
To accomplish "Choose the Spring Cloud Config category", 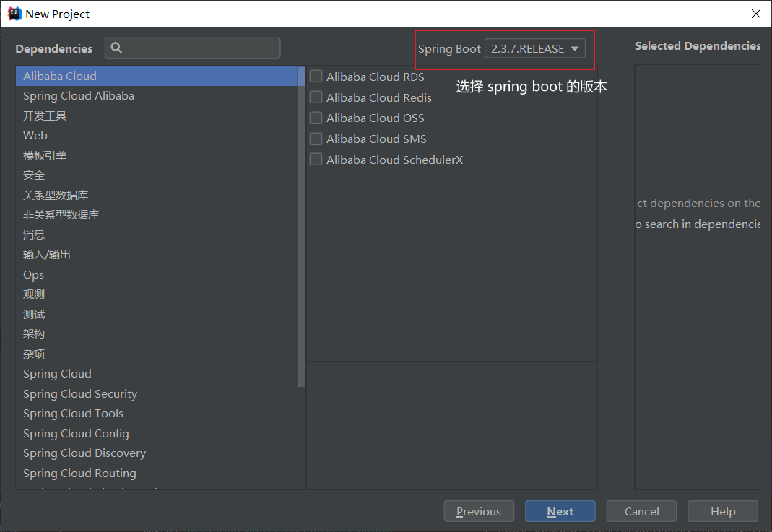I will pos(157,434).
